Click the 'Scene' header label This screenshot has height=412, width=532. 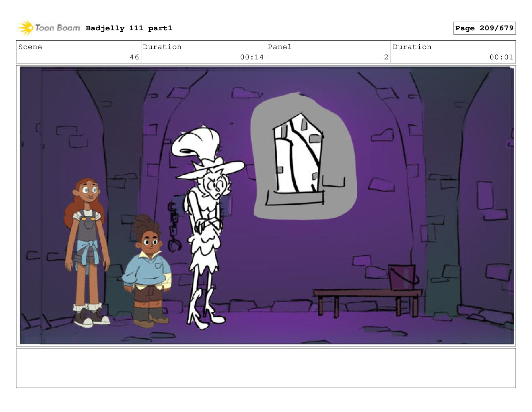click(x=30, y=47)
